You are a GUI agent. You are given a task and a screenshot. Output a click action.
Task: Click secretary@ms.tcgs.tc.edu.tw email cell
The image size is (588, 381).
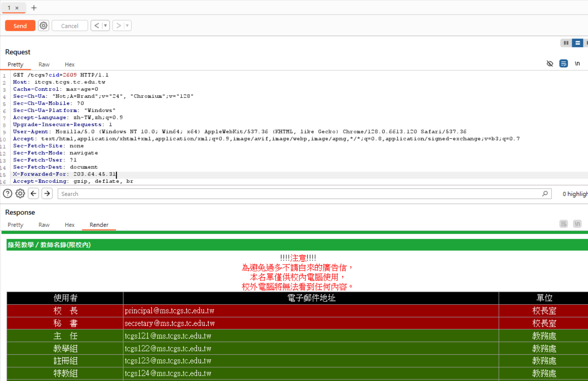click(x=311, y=323)
